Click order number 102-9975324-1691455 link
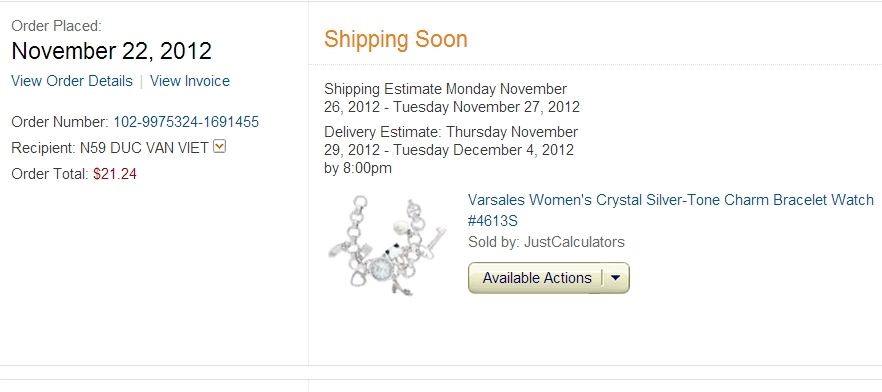Image resolution: width=882 pixels, height=392 pixels. pyautogui.click(x=186, y=122)
